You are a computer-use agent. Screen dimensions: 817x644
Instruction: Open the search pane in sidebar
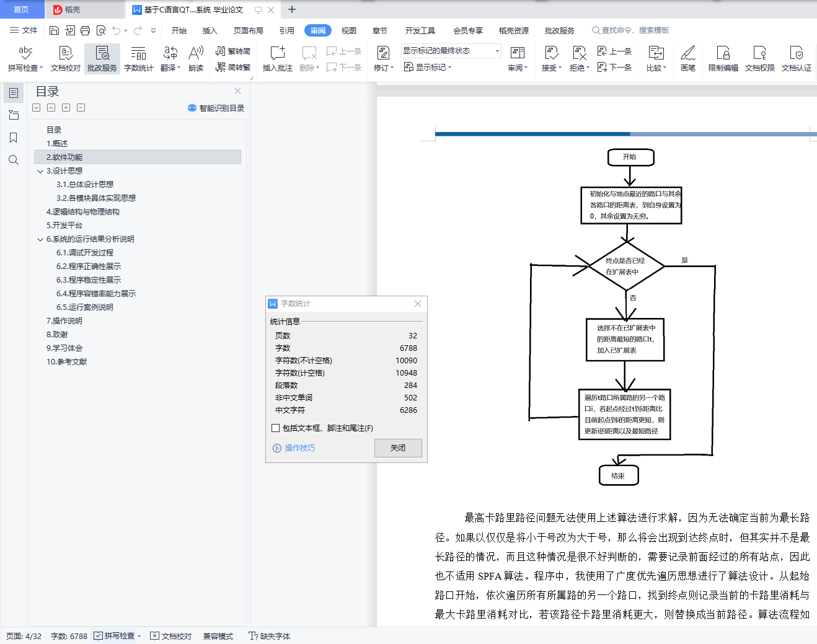(13, 160)
